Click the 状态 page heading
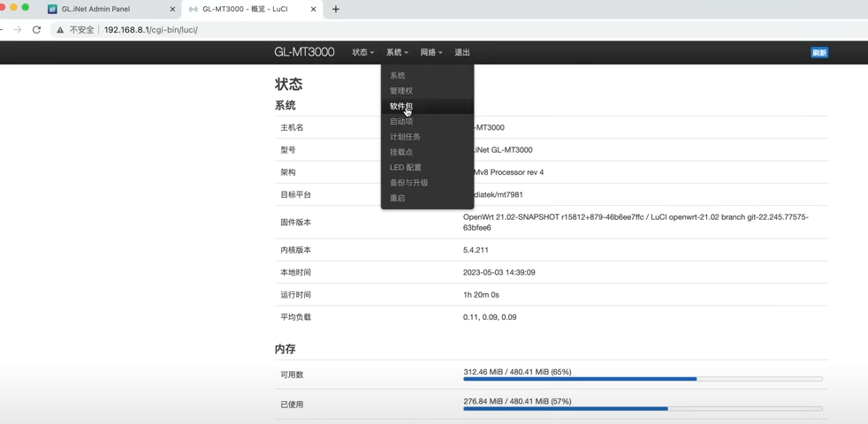Viewport: 868px width, 424px height. tap(288, 85)
